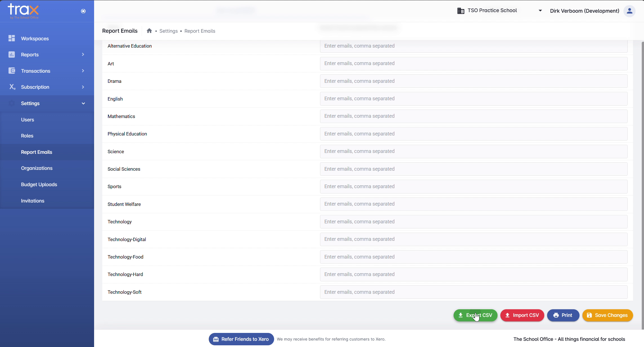Toggle the sidebar pin radio icon
Viewport: 644px width, 347px height.
coord(83,11)
